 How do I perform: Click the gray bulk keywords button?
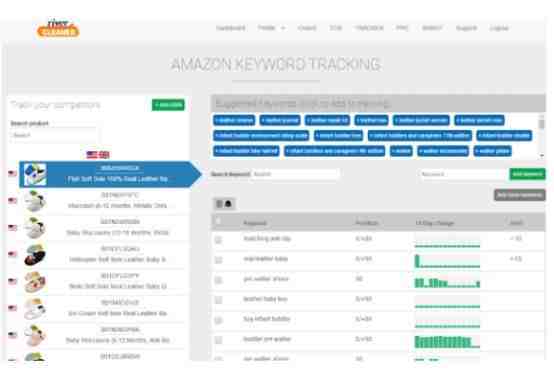tap(519, 195)
